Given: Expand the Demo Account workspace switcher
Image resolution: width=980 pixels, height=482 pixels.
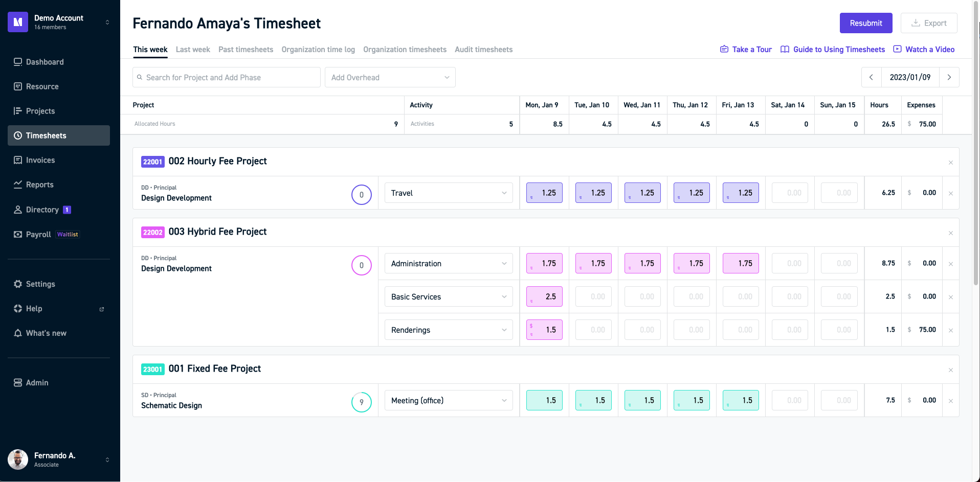Looking at the screenshot, I should point(107,22).
